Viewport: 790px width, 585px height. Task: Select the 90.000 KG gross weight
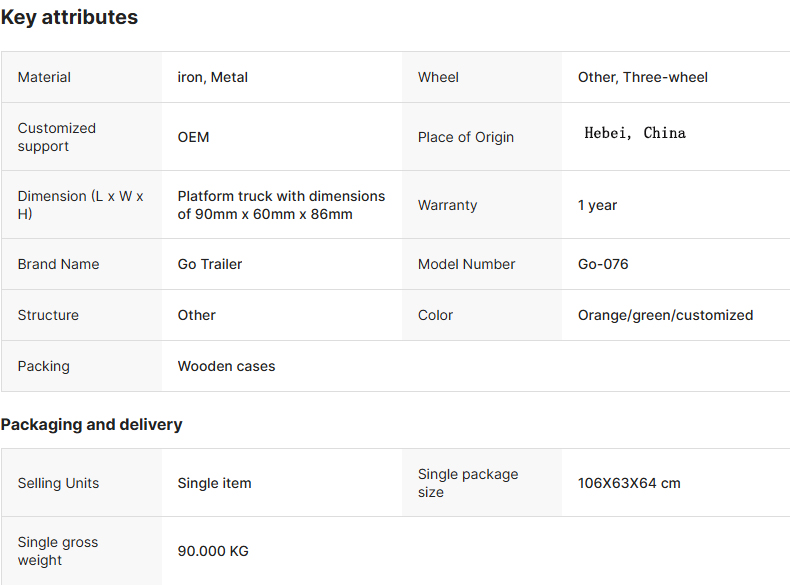(213, 551)
